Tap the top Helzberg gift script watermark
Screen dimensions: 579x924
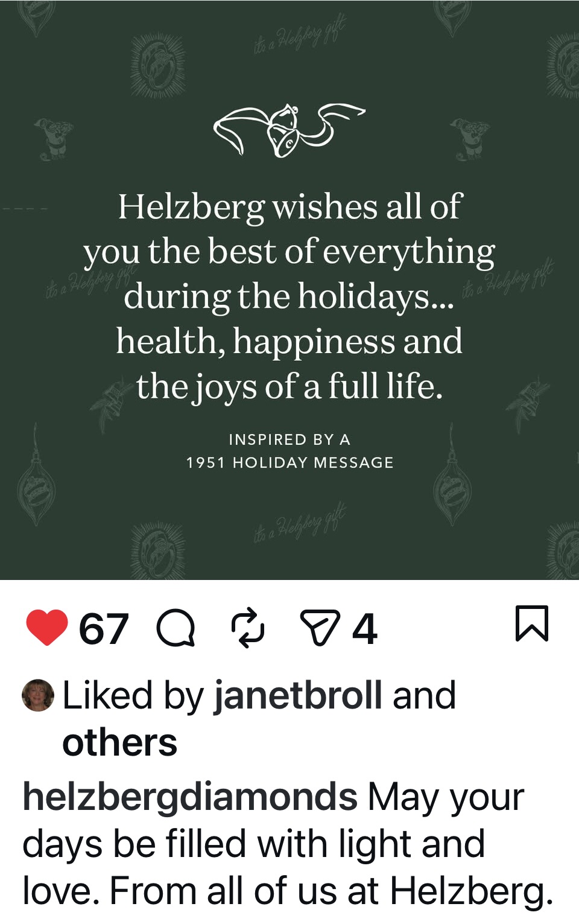(300, 36)
